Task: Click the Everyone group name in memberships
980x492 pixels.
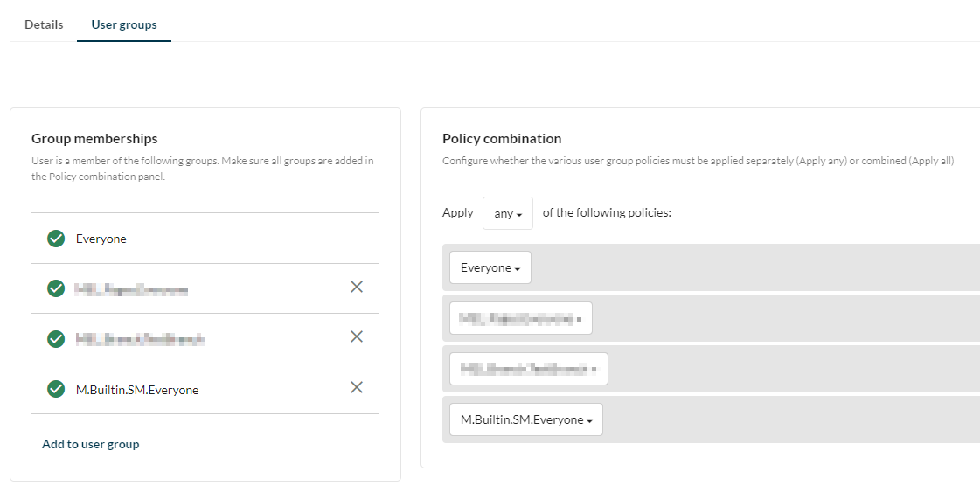Action: 101,239
